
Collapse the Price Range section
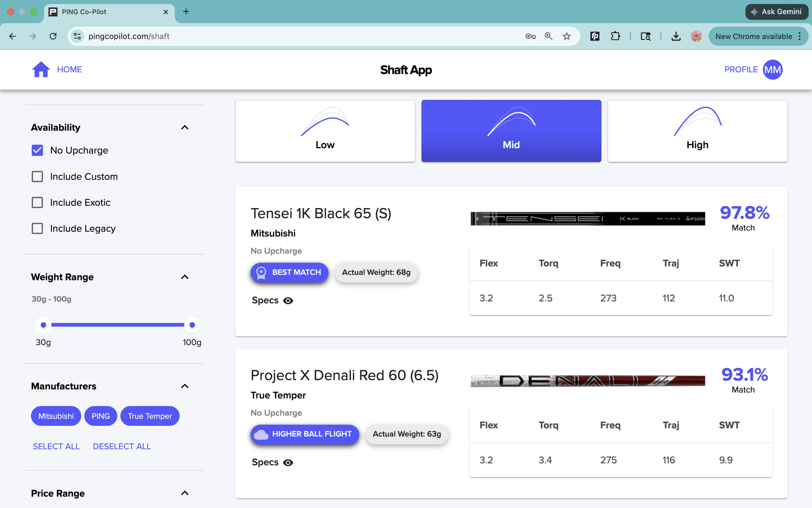click(x=184, y=493)
